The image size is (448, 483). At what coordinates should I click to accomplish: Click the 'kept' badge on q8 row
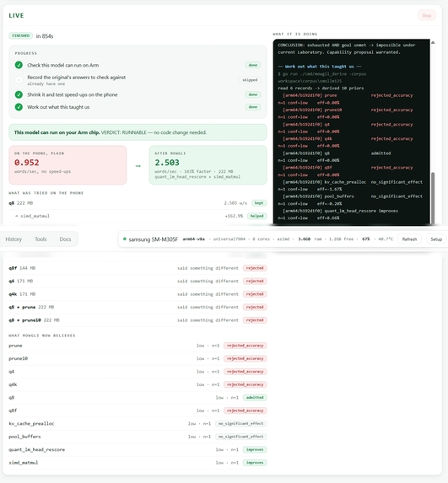pyautogui.click(x=259, y=203)
